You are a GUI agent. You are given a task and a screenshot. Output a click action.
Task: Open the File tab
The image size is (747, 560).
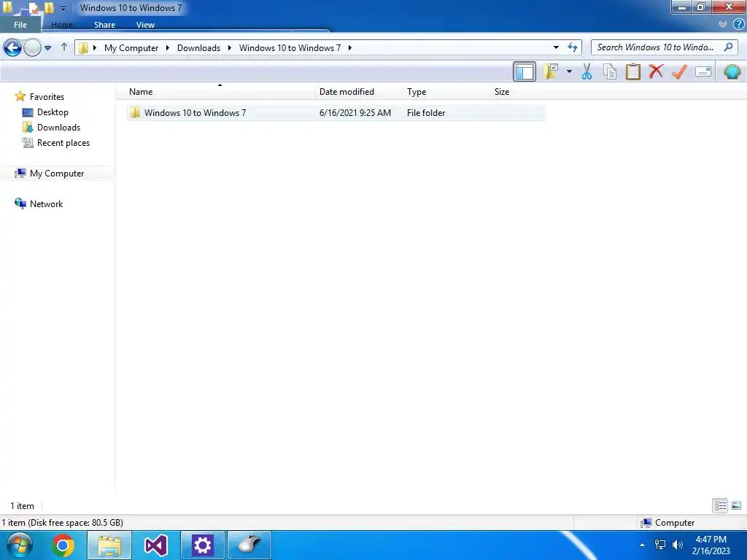pos(20,25)
